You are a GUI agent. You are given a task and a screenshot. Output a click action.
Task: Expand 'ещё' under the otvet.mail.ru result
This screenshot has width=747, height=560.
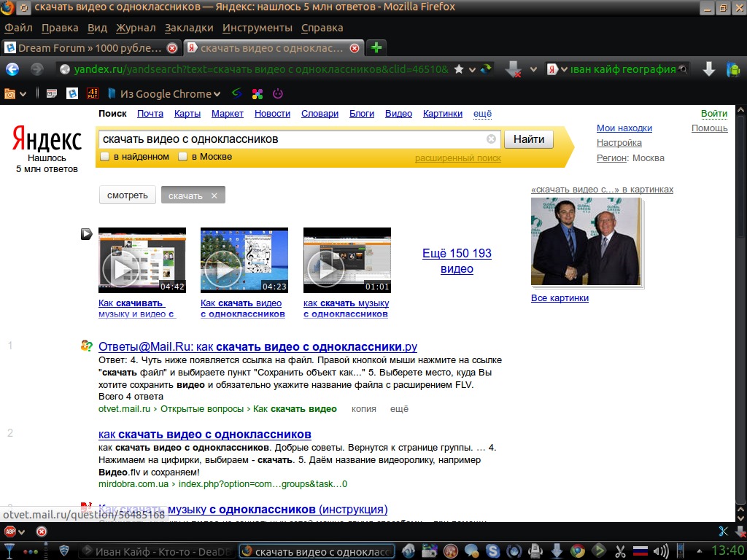[x=399, y=409]
